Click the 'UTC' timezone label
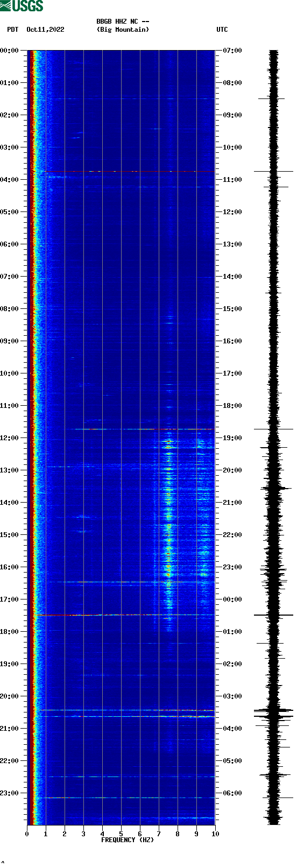The image size is (297, 868). pyautogui.click(x=222, y=30)
